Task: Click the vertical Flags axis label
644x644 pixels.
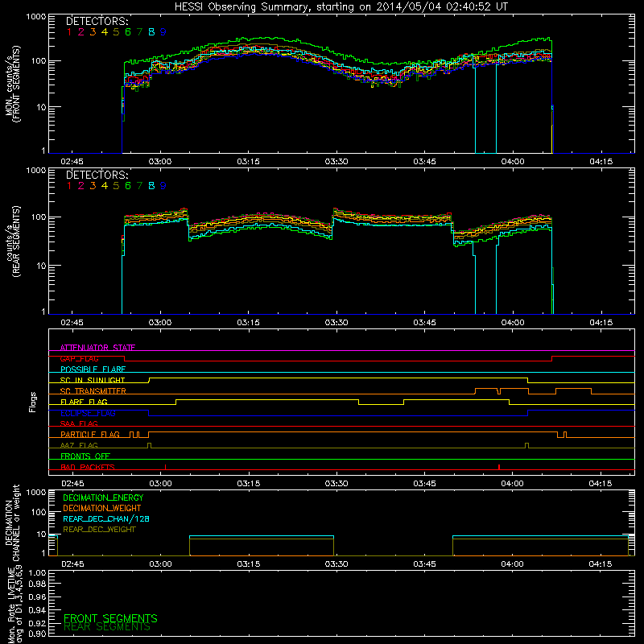Action: coord(33,402)
